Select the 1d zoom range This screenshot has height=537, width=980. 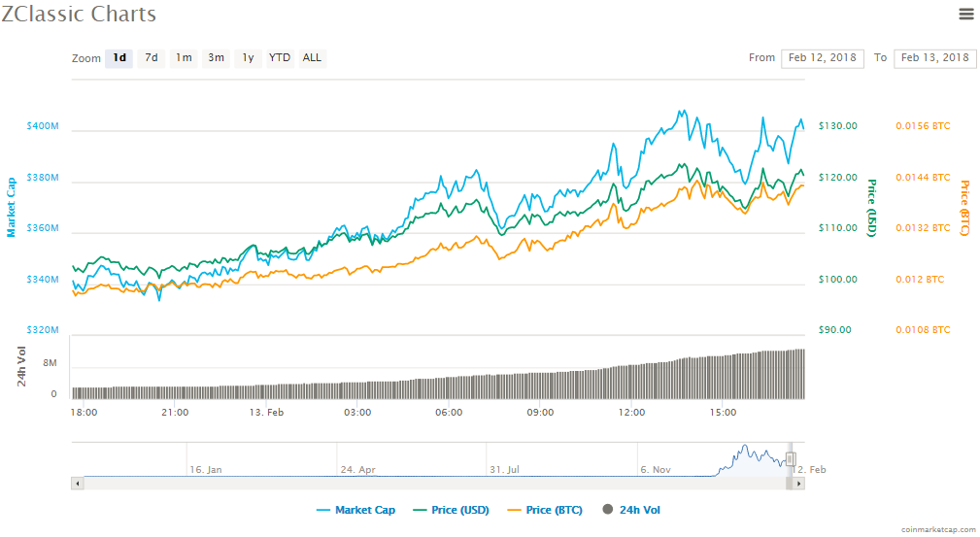pyautogui.click(x=118, y=58)
